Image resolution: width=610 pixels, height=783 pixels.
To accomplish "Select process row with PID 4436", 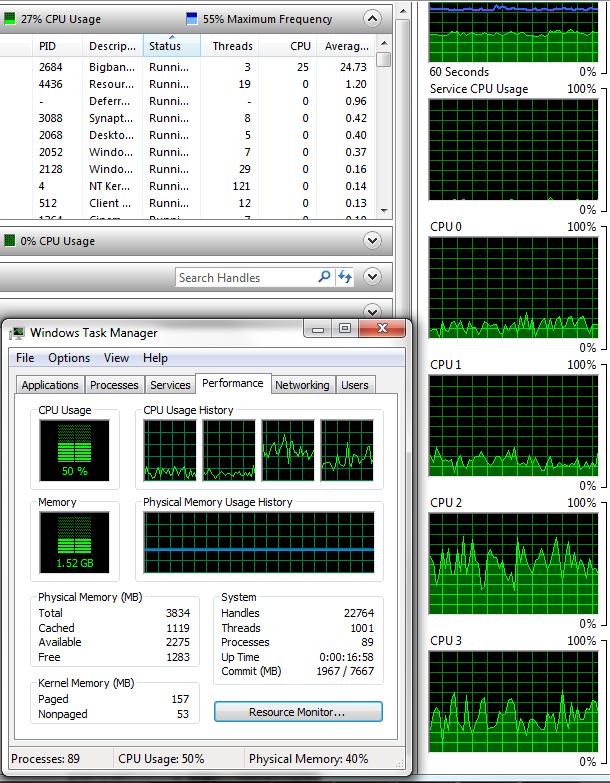I will pyautogui.click(x=188, y=84).
